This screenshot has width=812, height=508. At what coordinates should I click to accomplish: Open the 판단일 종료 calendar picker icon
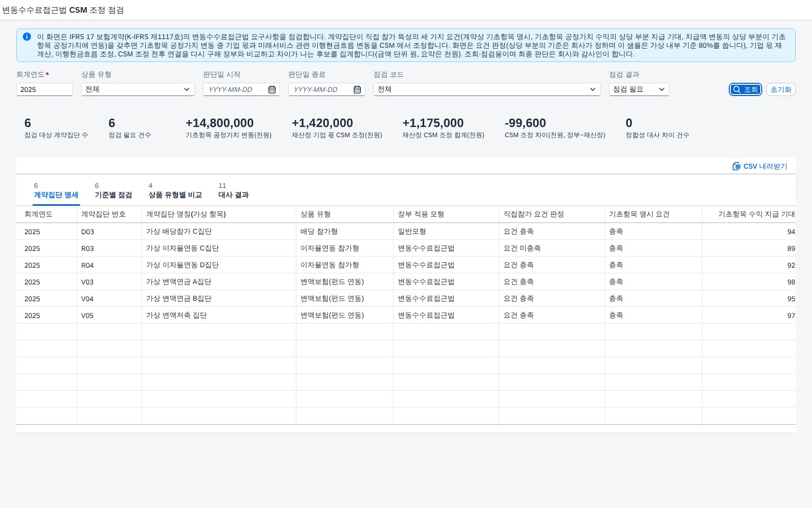[x=357, y=89]
